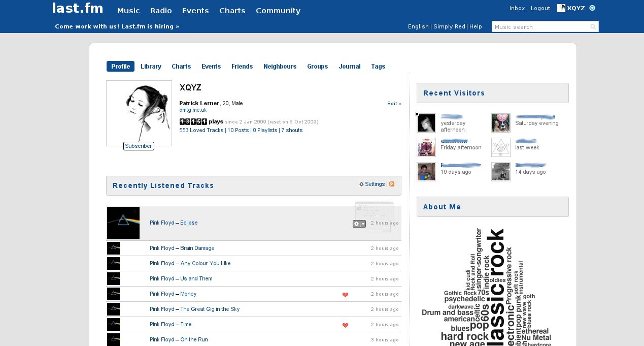Viewport: 644px width, 346px height.
Task: Open 553 Loved Tracks link
Action: click(x=201, y=131)
